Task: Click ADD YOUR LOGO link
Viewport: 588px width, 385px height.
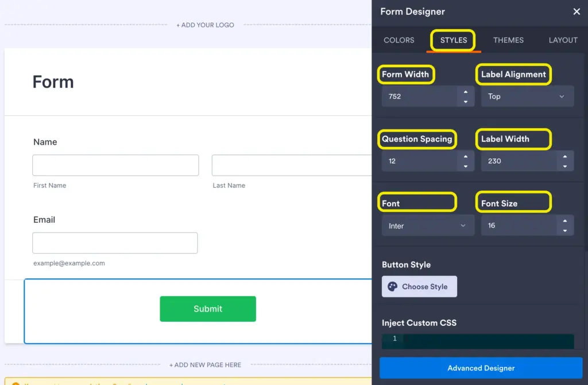Action: pos(205,25)
